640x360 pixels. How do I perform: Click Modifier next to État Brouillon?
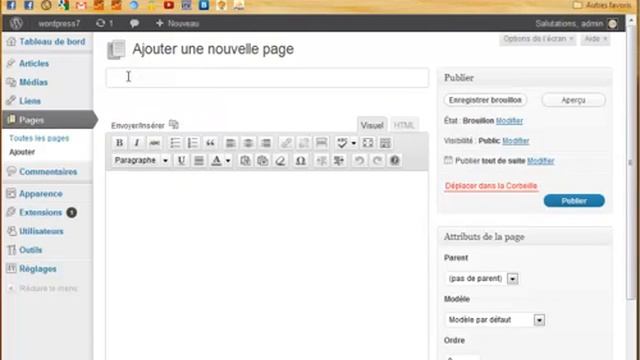pyautogui.click(x=509, y=121)
